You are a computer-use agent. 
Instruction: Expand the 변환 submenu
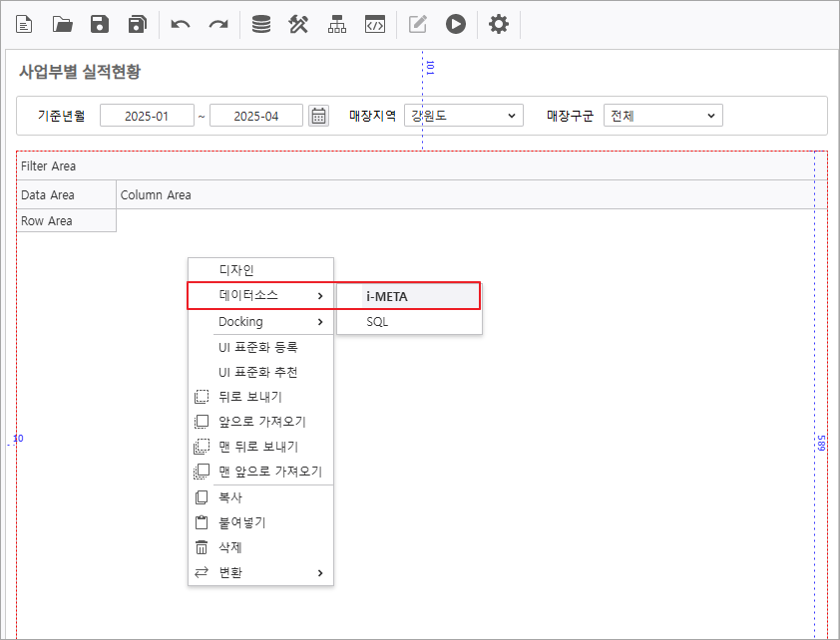tap(260, 572)
